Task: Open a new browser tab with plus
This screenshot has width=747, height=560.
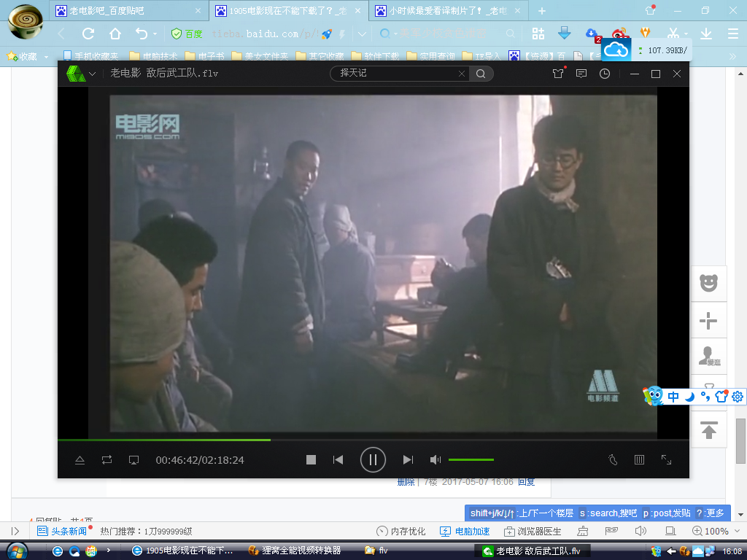Action: (x=542, y=10)
